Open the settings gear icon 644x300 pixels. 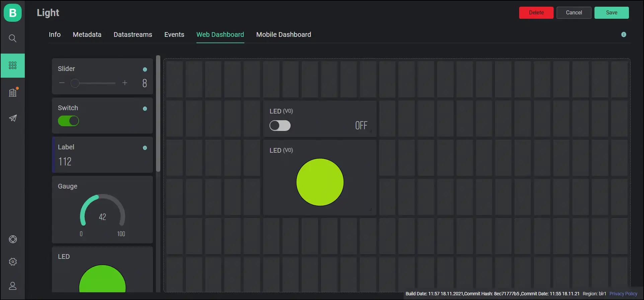(13, 262)
